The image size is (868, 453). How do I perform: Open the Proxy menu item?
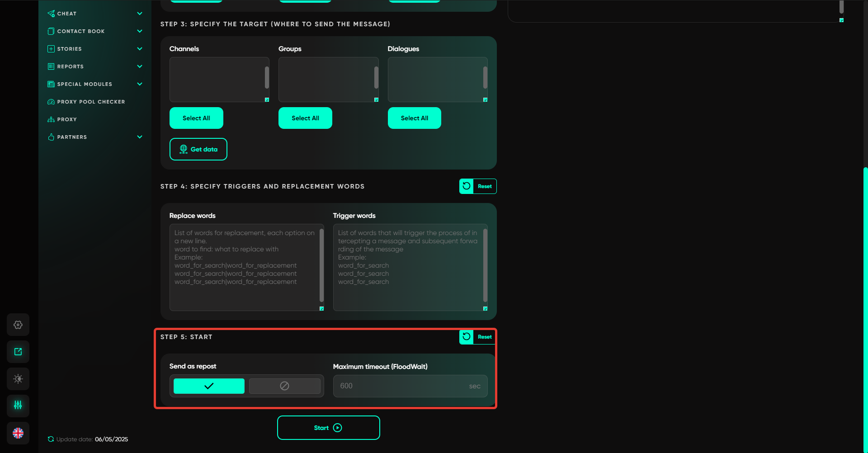[67, 119]
